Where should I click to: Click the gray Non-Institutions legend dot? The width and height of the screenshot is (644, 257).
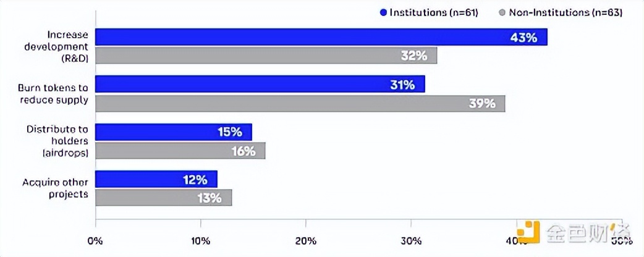[503, 12]
